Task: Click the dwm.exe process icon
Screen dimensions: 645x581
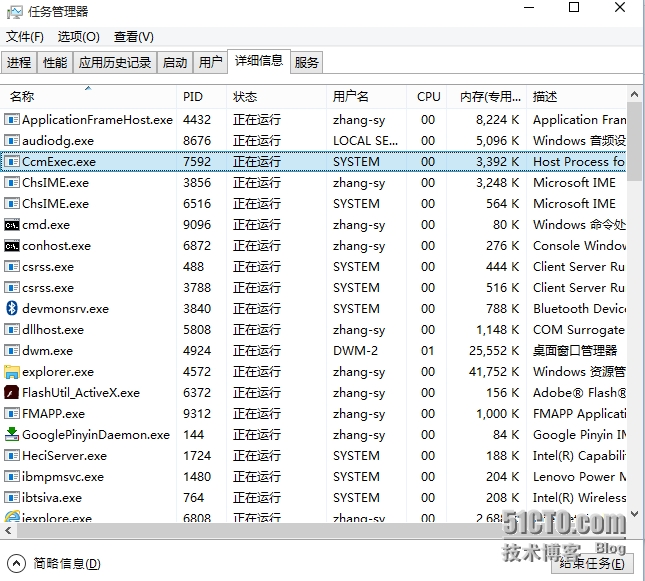Action: click(x=12, y=351)
